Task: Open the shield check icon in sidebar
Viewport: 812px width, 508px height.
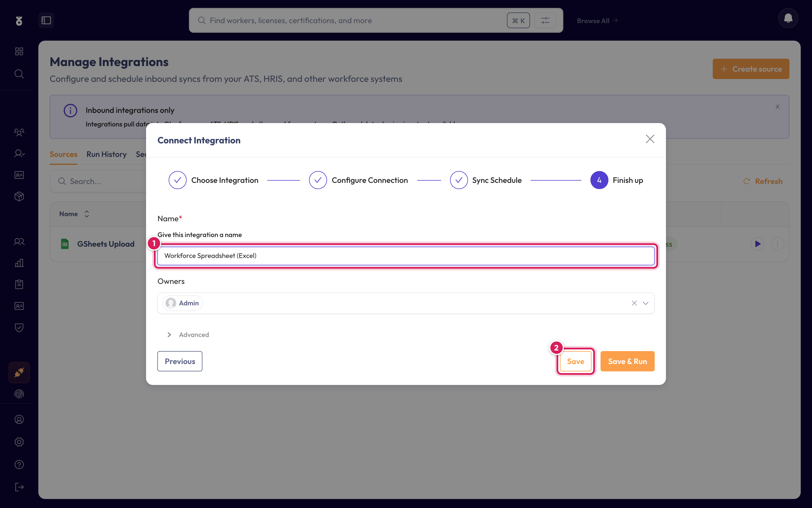Action: click(19, 328)
